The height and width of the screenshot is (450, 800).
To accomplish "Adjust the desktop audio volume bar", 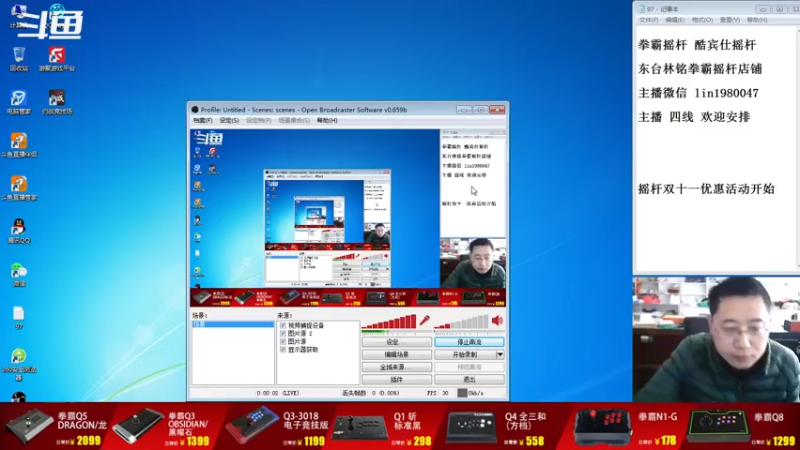I will coord(461,322).
